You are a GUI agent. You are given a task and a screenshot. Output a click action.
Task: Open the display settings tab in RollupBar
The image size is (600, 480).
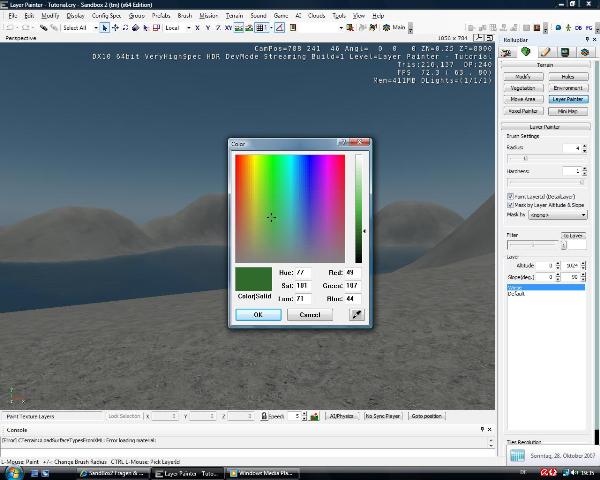pos(565,52)
